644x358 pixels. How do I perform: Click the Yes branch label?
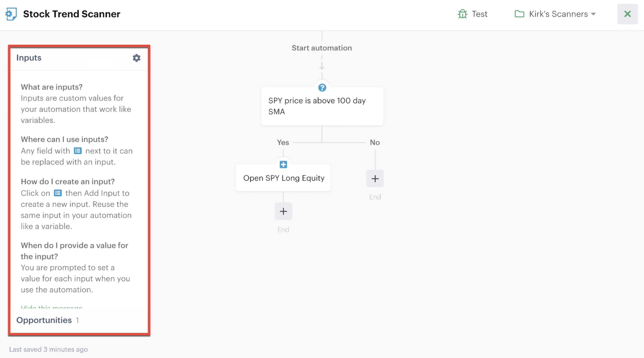pos(283,142)
